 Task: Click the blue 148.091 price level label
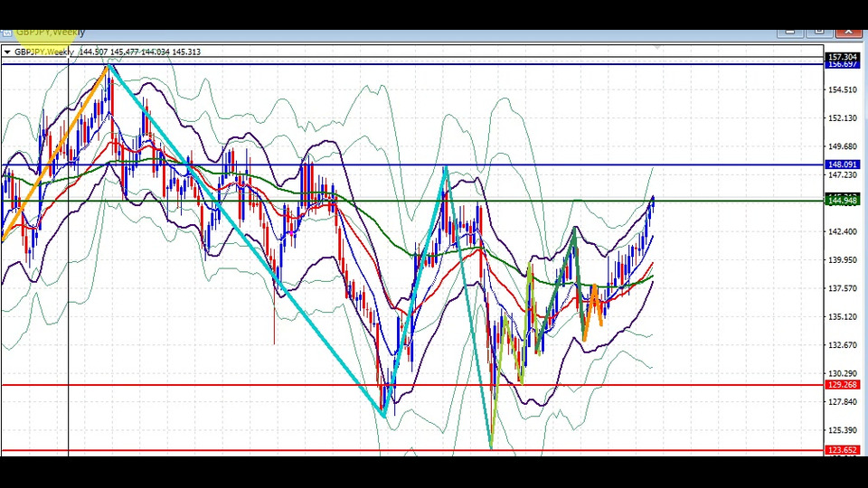(843, 164)
